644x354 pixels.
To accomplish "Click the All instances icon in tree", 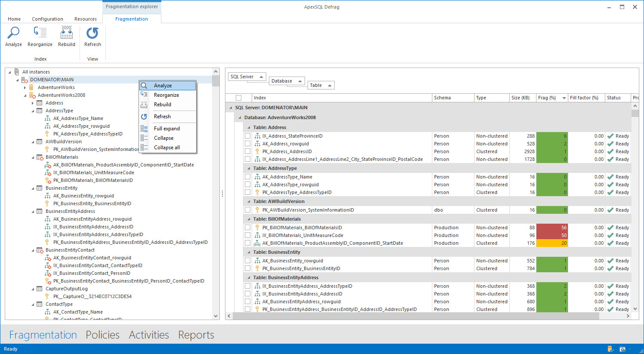I will (17, 72).
